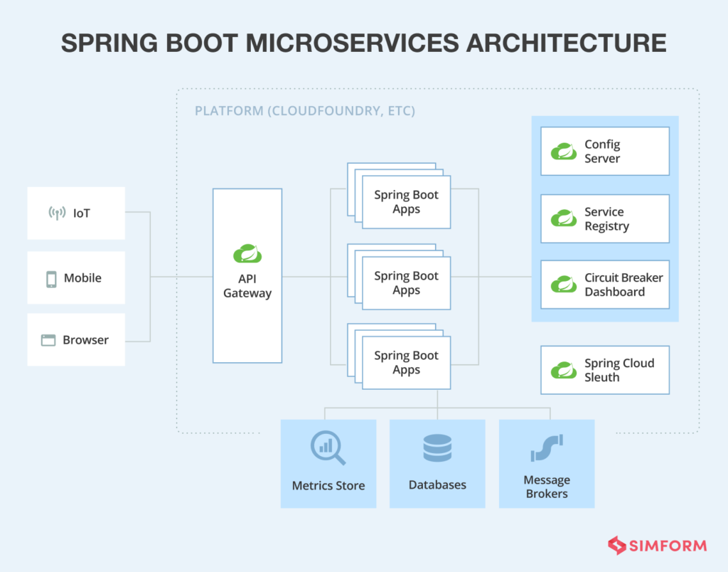This screenshot has height=572, width=728.
Task: Click the IoT wireless signal icon
Action: (58, 212)
